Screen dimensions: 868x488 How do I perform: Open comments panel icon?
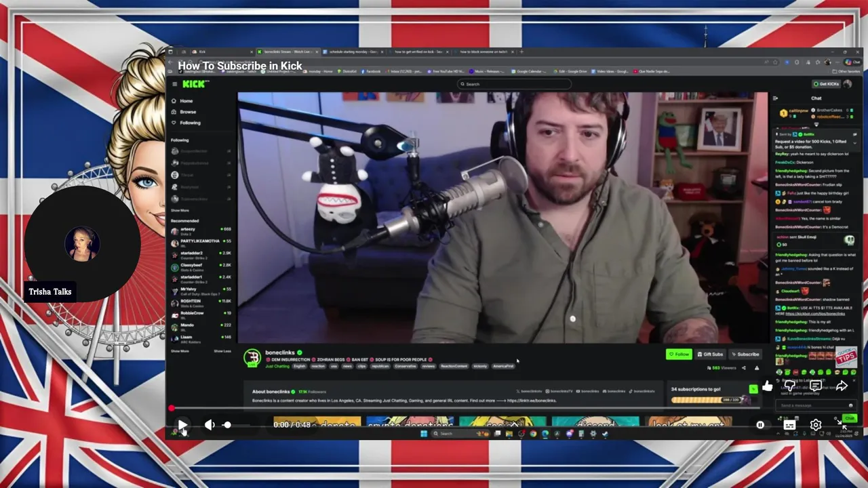click(816, 386)
